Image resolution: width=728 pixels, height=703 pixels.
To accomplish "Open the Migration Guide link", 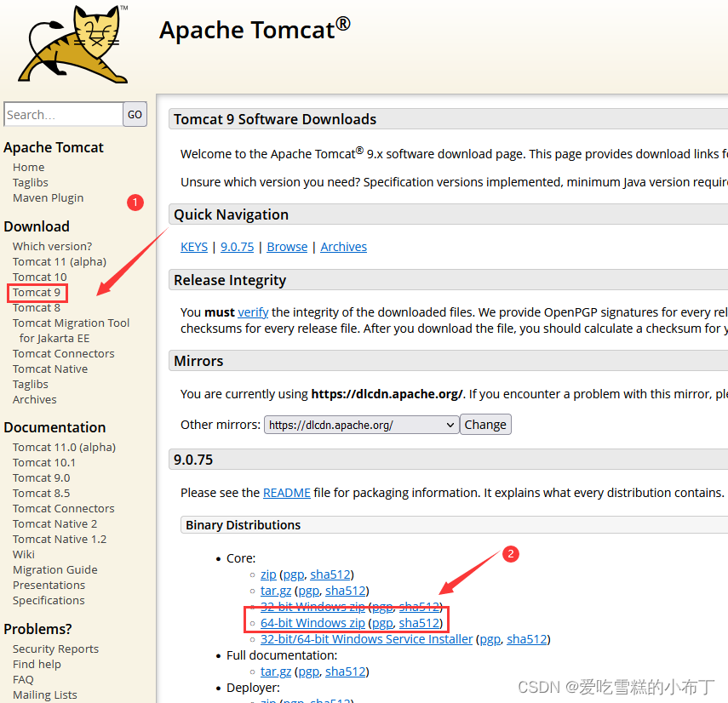I will click(x=55, y=569).
